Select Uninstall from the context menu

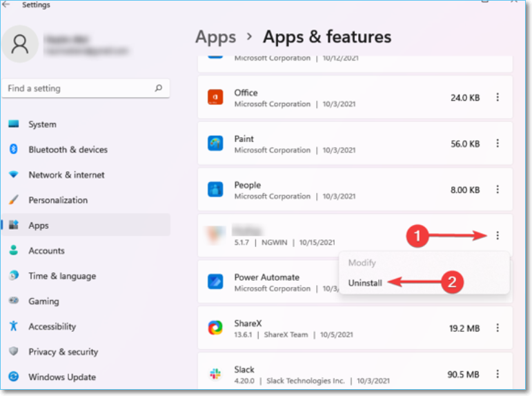point(365,283)
